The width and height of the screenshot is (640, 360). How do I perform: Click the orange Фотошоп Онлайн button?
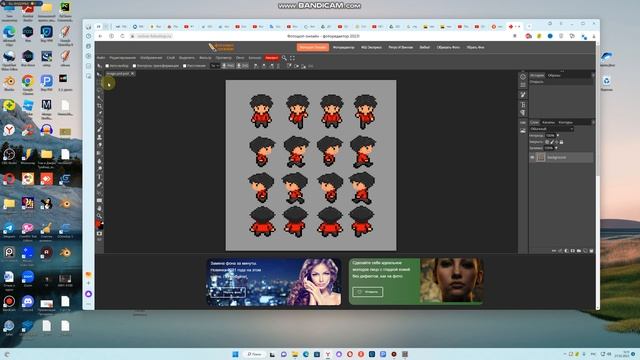coord(313,47)
